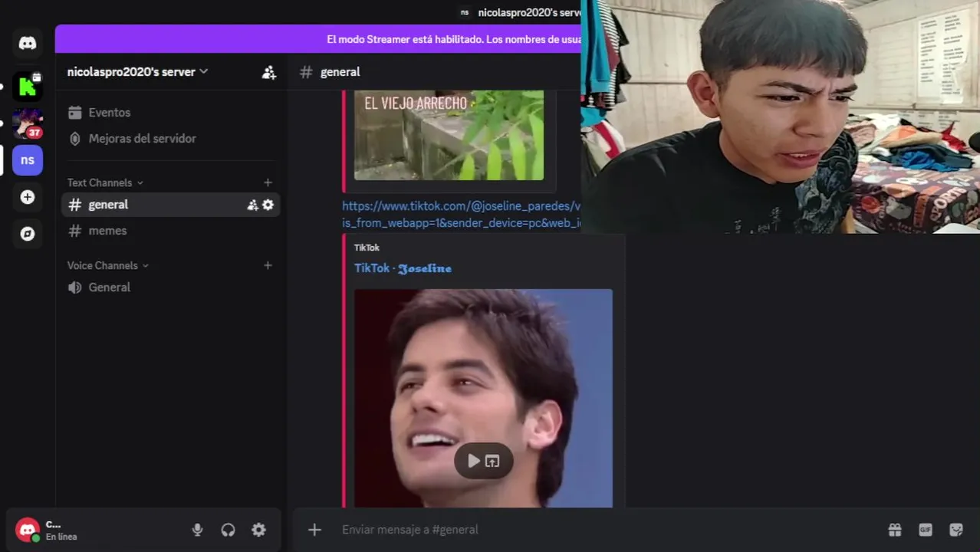Open nicolaspro2020's server dropdown menu
The image size is (980, 552).
point(138,71)
